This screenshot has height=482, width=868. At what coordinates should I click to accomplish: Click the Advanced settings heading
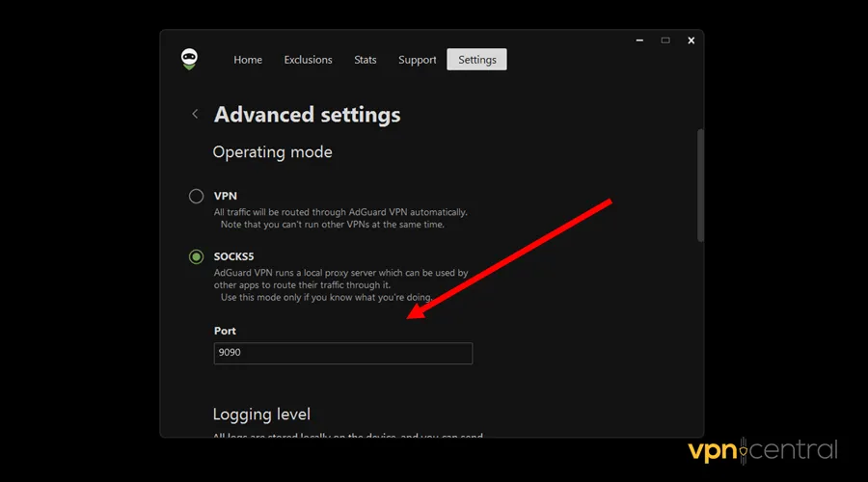pos(308,115)
